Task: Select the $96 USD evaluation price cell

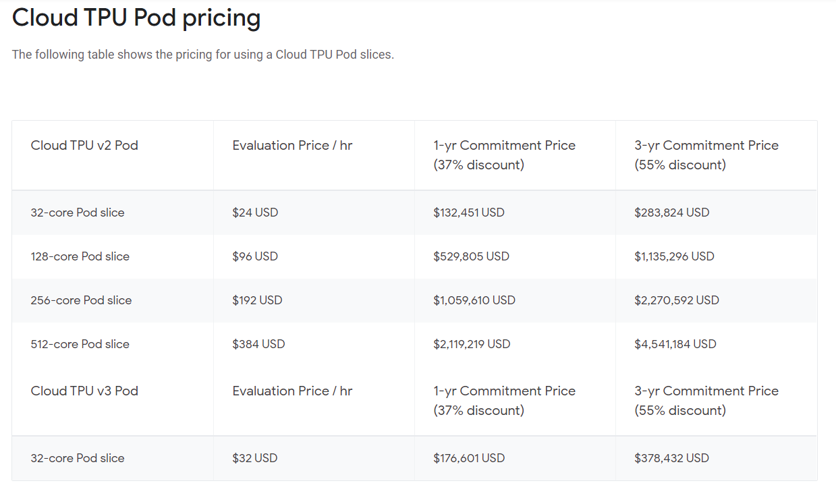Action: point(255,256)
